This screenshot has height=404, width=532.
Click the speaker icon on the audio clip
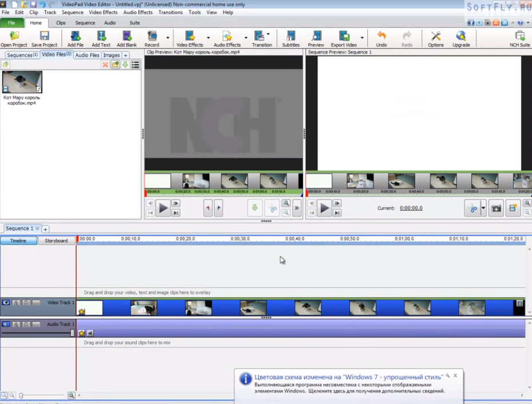click(90, 333)
